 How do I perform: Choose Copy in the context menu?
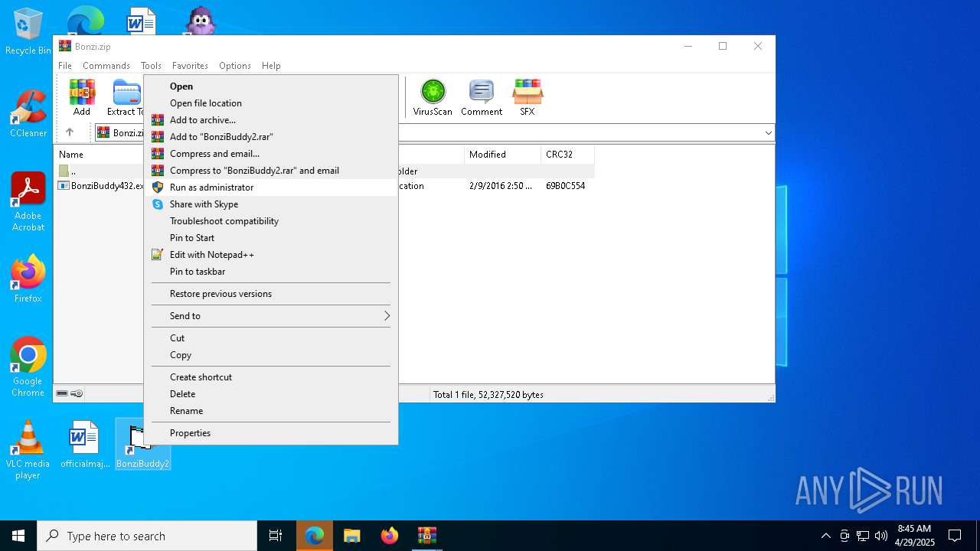coord(271,355)
